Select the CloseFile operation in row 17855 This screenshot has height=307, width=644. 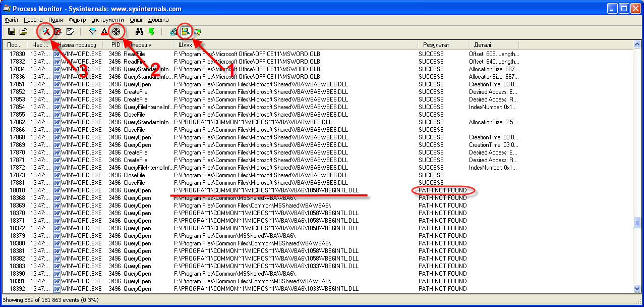134,115
